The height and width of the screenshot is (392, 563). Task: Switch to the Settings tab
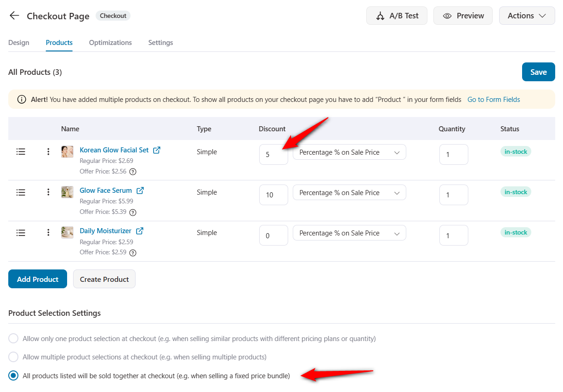[160, 43]
